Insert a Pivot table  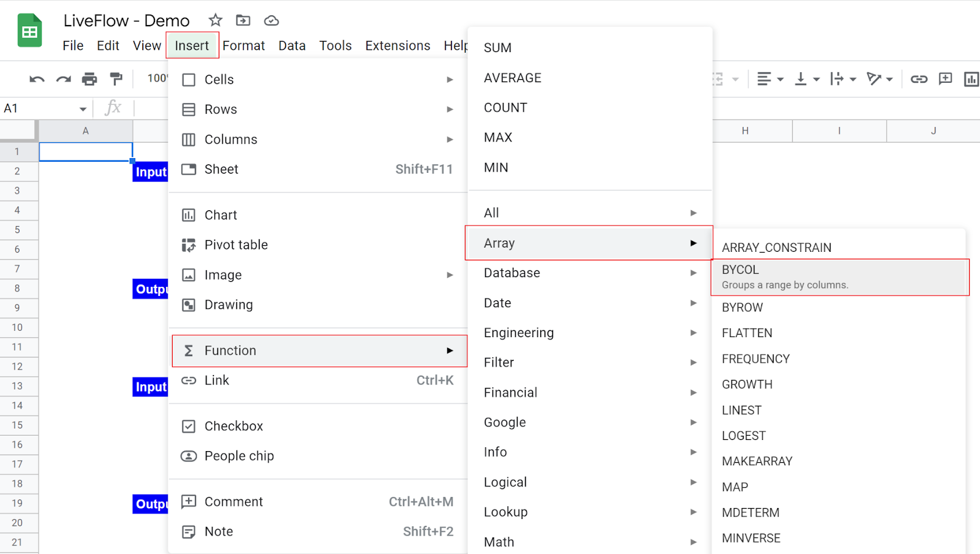318,245
